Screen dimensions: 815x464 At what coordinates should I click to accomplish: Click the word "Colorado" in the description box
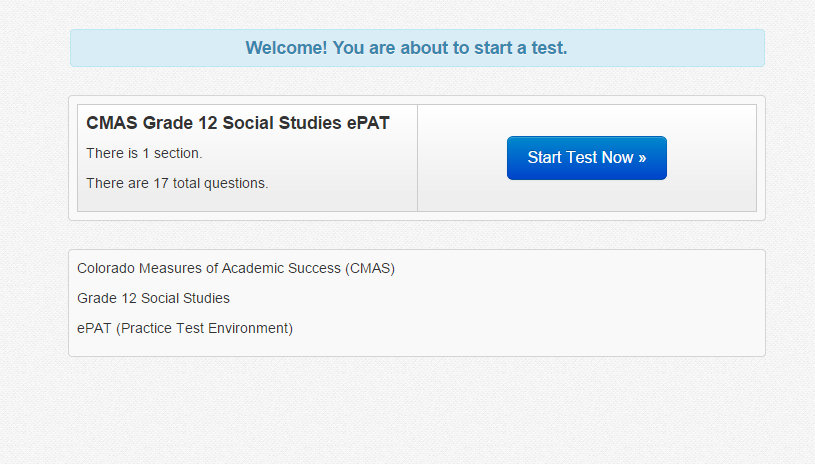tap(105, 269)
